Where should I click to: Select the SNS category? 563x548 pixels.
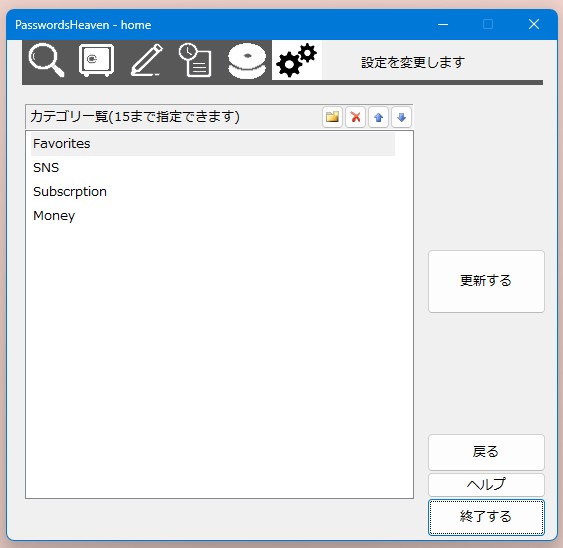pos(213,168)
